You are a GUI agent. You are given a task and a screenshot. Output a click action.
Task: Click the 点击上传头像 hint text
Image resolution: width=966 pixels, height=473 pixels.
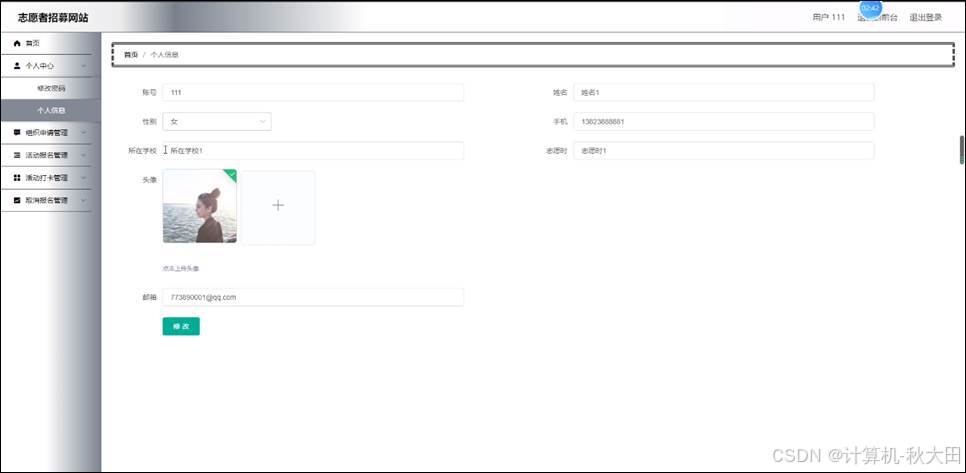[181, 269]
